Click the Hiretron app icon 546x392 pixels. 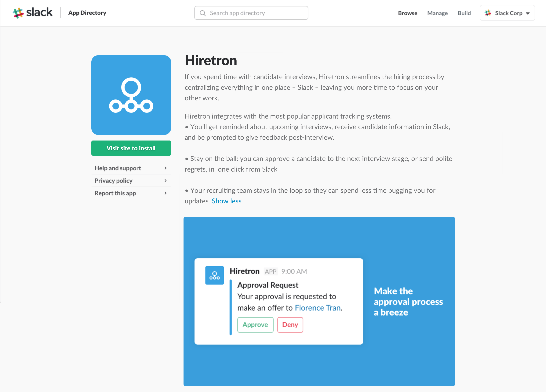pos(131,95)
